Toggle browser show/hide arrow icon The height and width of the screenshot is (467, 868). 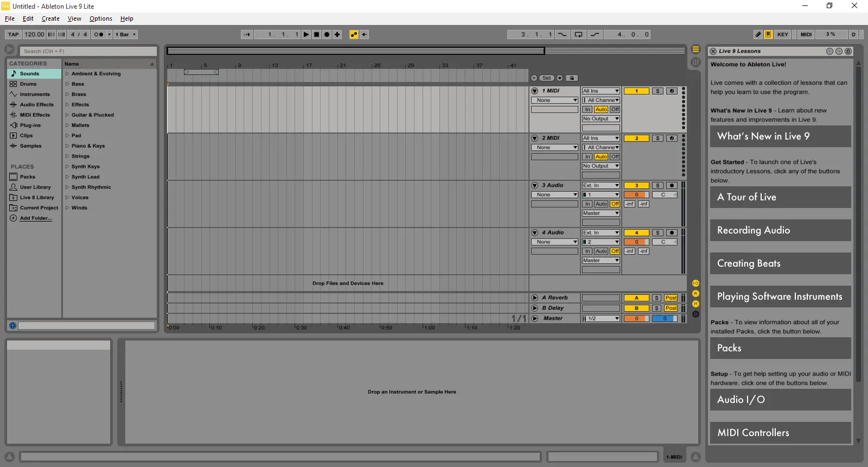pos(10,49)
